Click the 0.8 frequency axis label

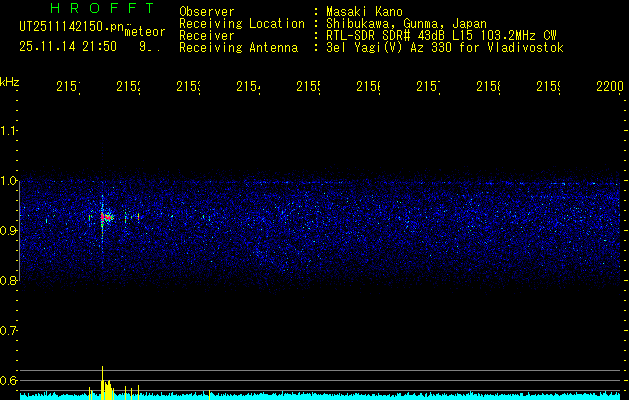(x=8, y=280)
